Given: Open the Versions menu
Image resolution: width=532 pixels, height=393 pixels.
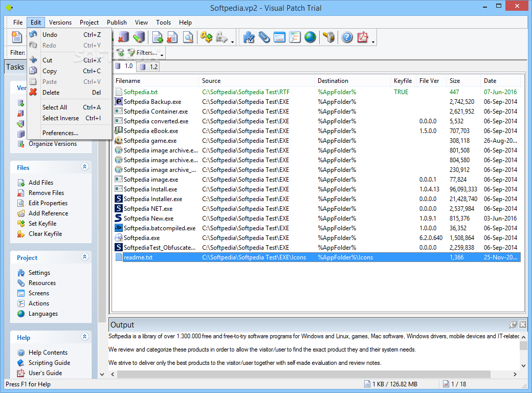Looking at the screenshot, I should (x=60, y=23).
